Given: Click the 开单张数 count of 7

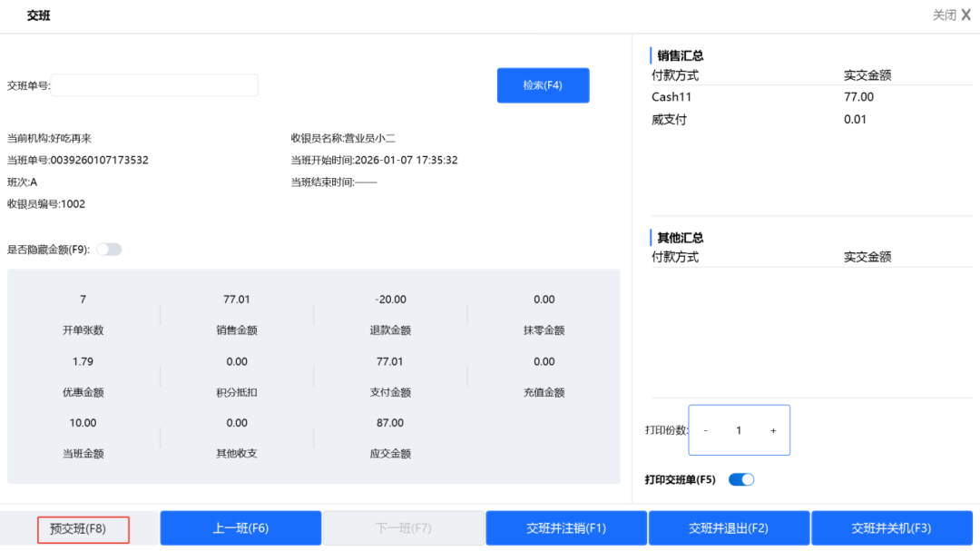Looking at the screenshot, I should [83, 300].
